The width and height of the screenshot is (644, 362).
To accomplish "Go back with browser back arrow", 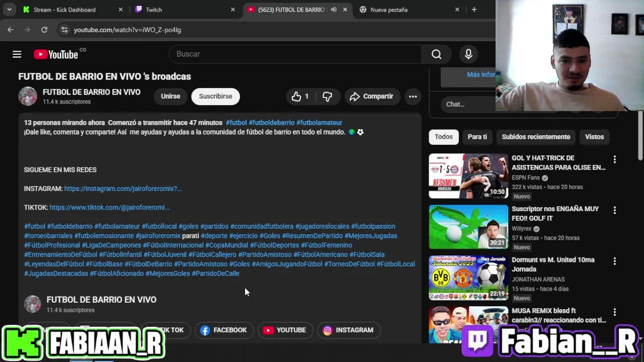I will coord(11,30).
